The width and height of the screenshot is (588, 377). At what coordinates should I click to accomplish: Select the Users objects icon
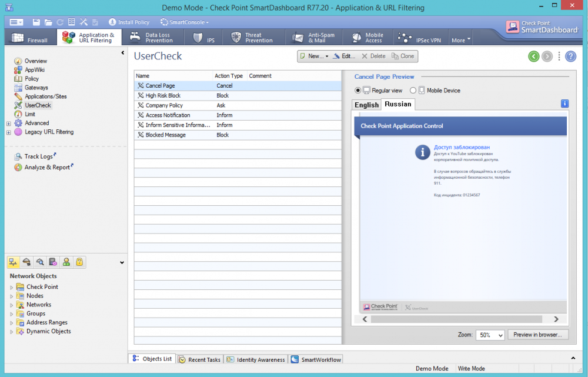point(66,262)
